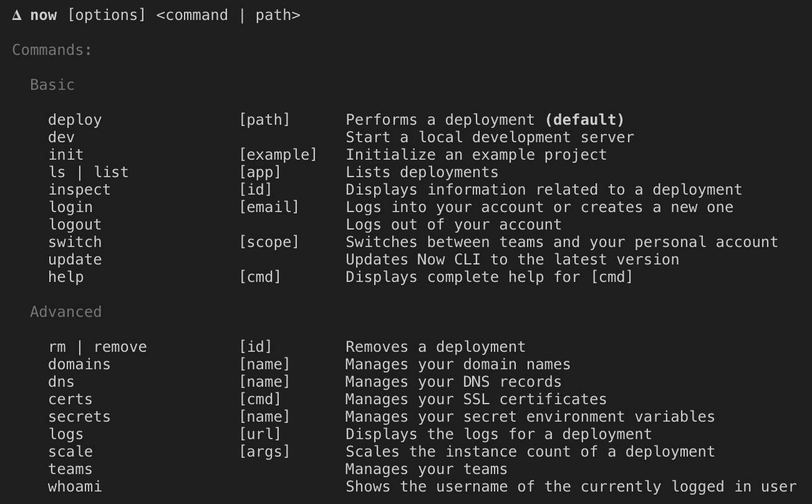
Task: Click the 'whoami' command name
Action: coord(75,487)
